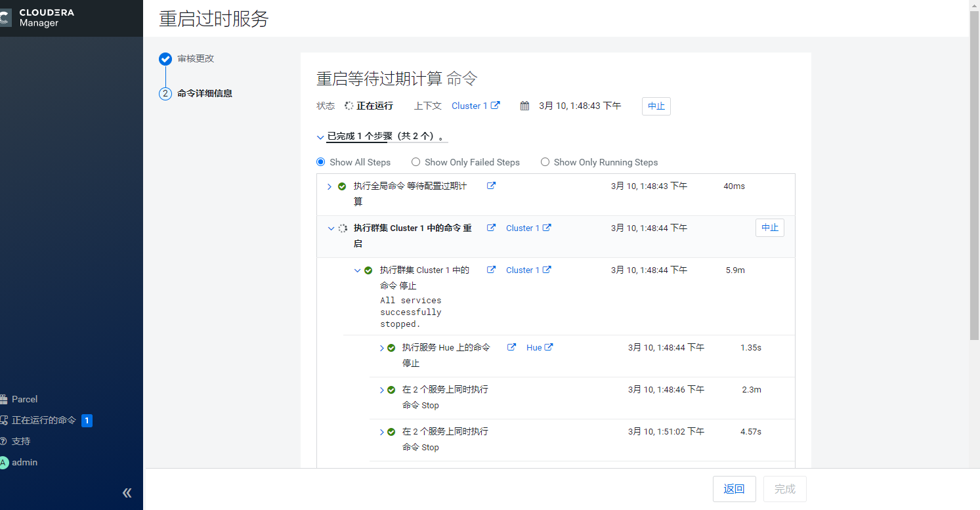The height and width of the screenshot is (510, 980).
Task: Open the running commands icon in sidebar
Action: [x=3, y=420]
